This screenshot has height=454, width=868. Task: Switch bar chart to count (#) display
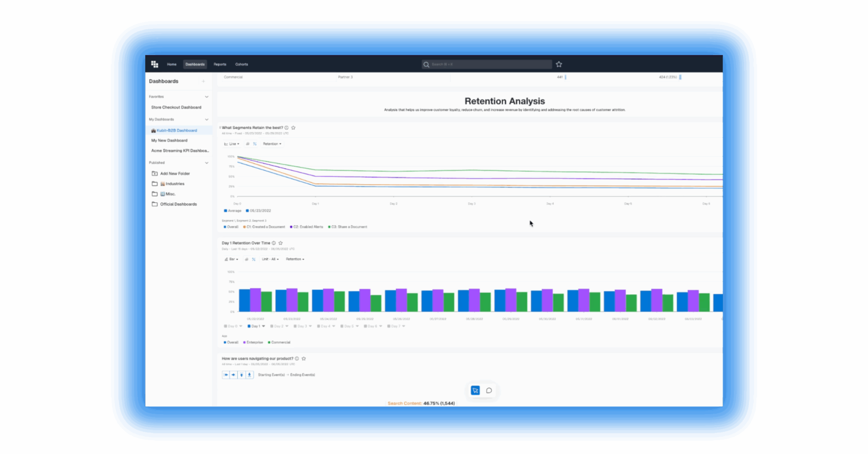(246, 259)
